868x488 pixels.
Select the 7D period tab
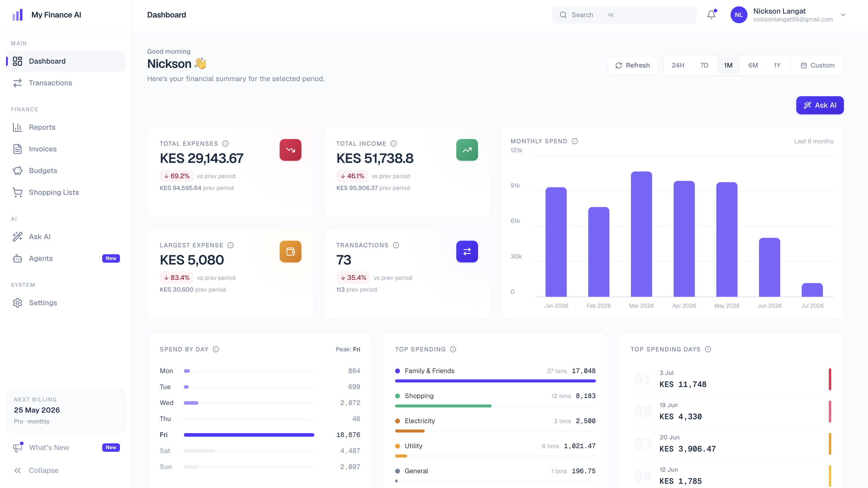pos(704,65)
